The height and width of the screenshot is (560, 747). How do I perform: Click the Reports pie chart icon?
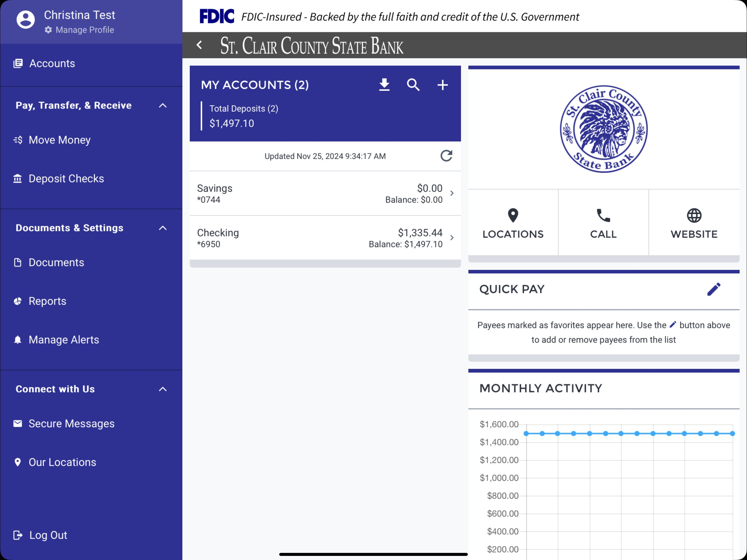[17, 301]
